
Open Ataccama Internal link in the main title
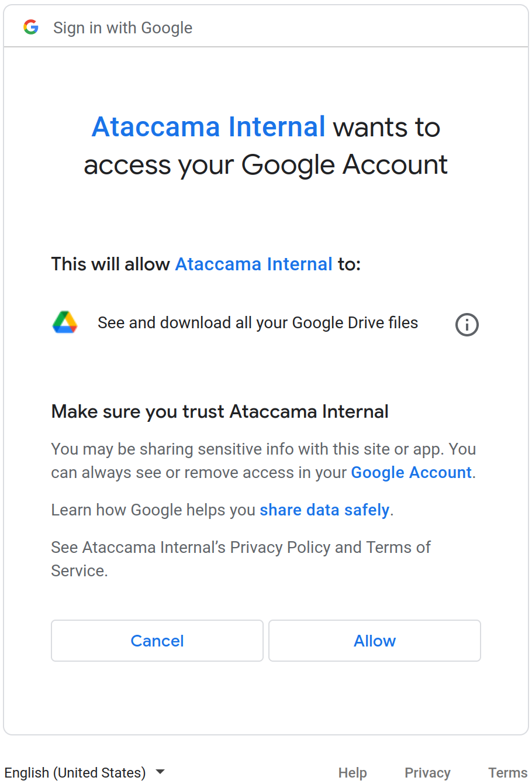click(x=209, y=127)
